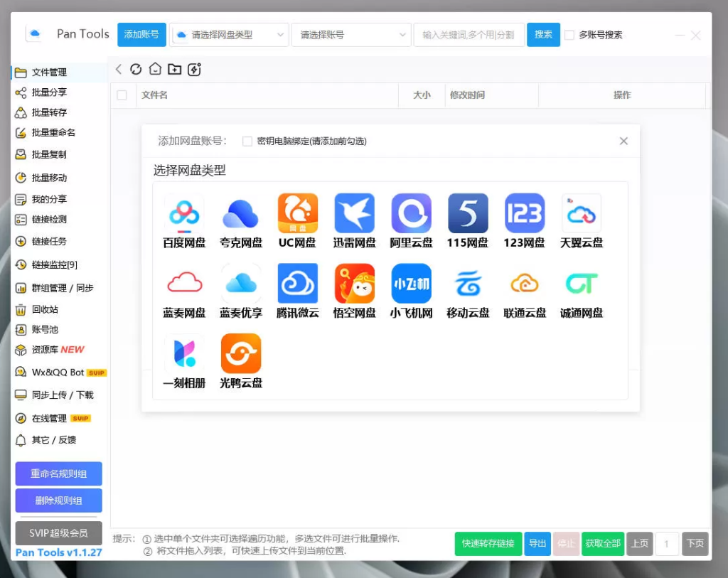728x578 pixels.
Task: Open 文件管理 in sidebar
Action: pos(59,73)
